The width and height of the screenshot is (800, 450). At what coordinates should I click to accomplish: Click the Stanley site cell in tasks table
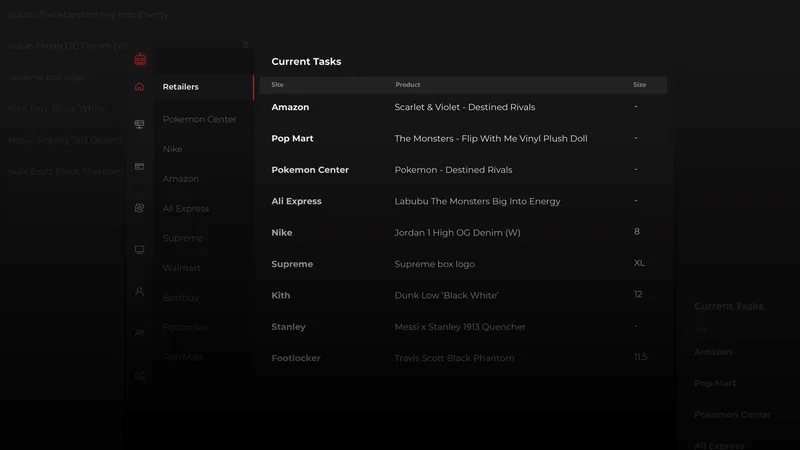click(288, 327)
